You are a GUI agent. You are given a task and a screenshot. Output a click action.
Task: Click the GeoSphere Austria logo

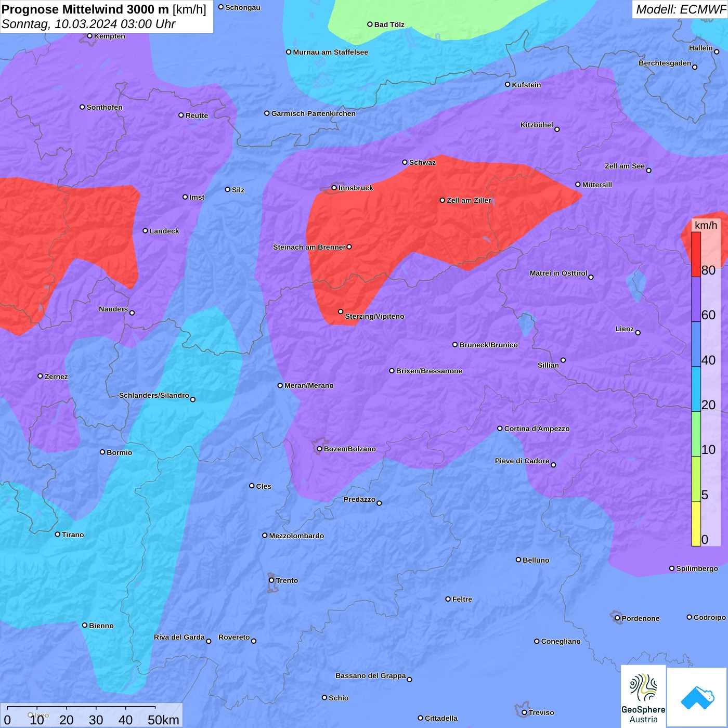[x=643, y=696]
